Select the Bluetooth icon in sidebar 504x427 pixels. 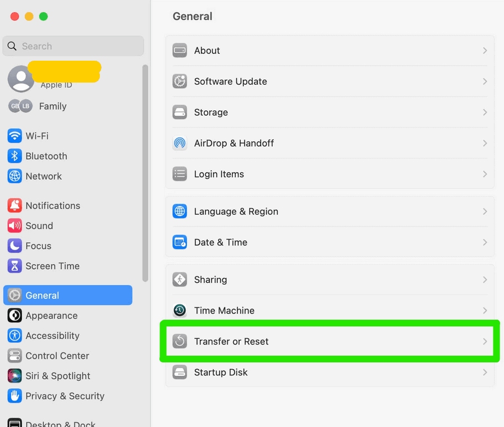(x=13, y=156)
